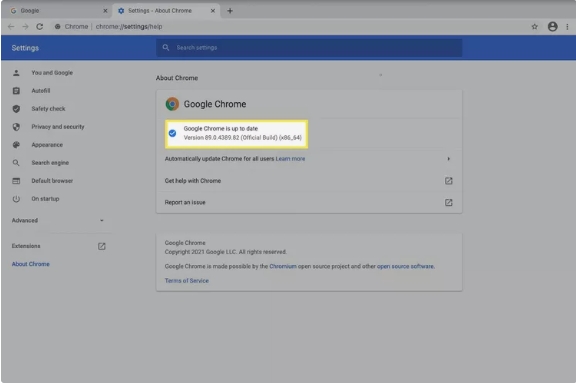Open Terms of Service link

click(x=187, y=281)
